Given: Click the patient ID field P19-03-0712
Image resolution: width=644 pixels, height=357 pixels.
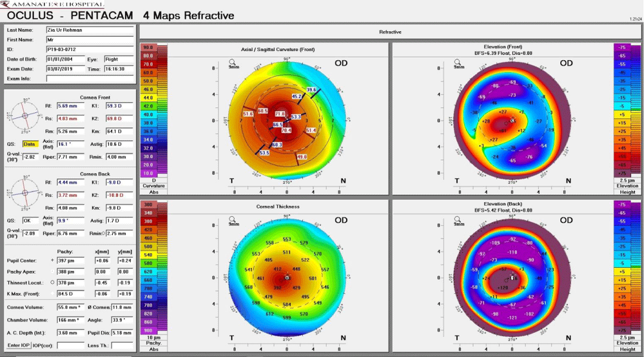Looking at the screenshot, I should (90, 50).
